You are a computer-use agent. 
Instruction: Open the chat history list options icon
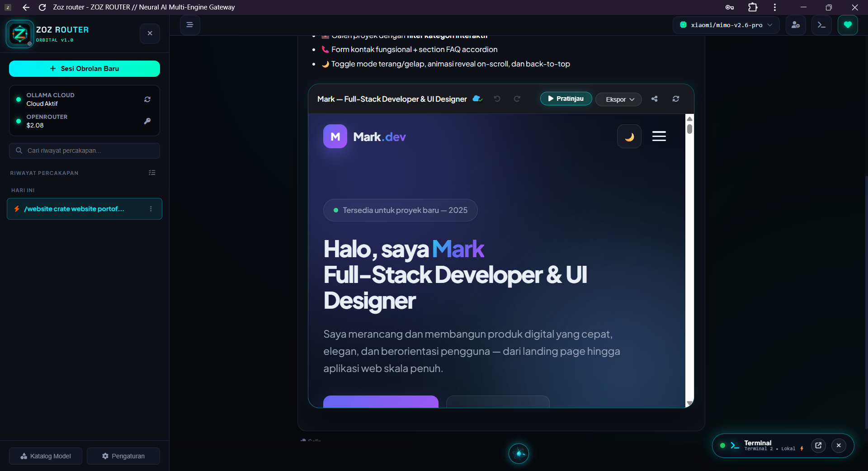[x=152, y=173]
